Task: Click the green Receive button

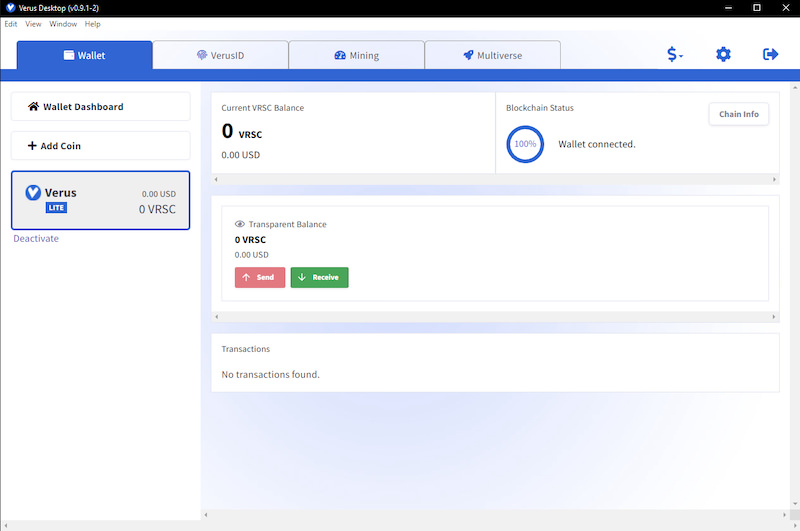Action: pyautogui.click(x=319, y=277)
